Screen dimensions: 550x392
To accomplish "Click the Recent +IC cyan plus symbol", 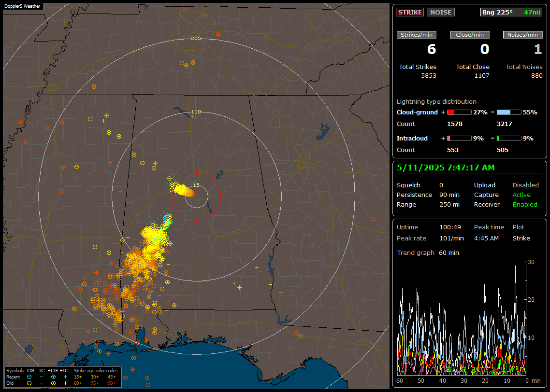I will pos(65,377).
